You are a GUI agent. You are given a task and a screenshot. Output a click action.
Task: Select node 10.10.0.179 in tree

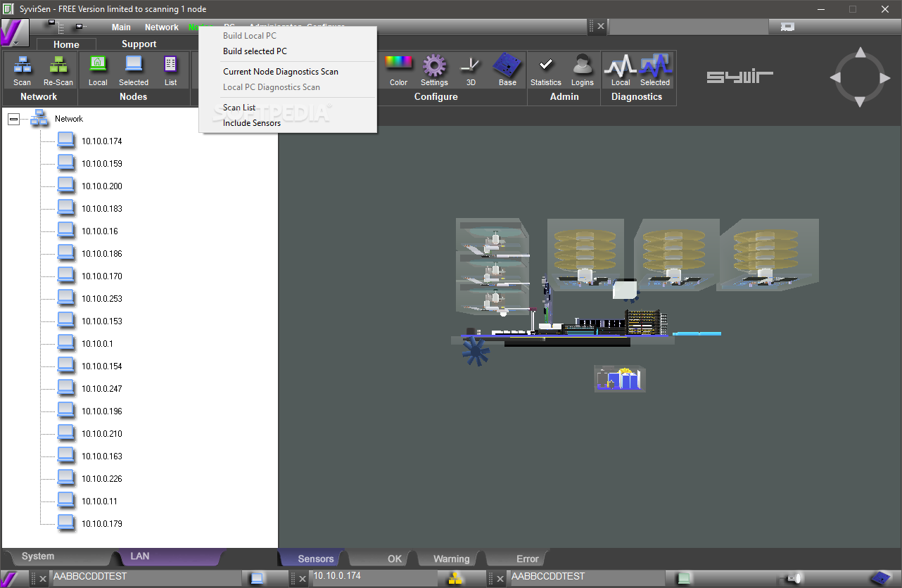coord(102,524)
